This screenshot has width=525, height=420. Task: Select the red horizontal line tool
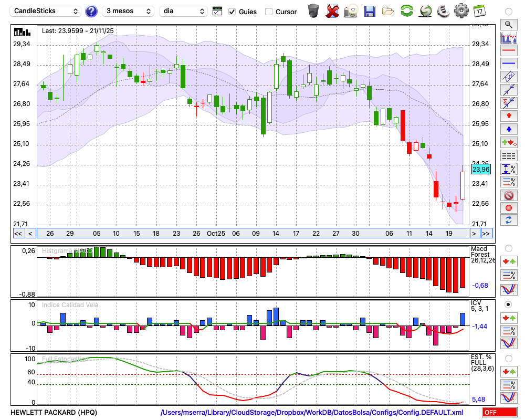(x=509, y=50)
